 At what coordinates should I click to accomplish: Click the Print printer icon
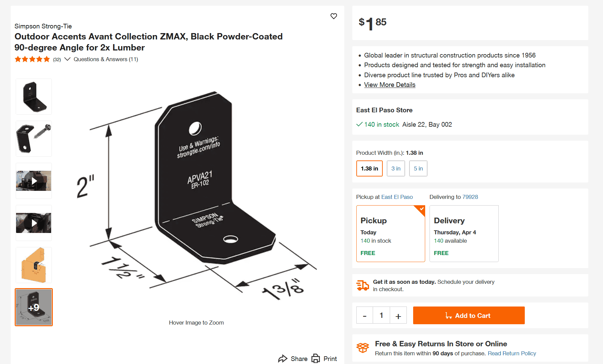click(x=316, y=359)
